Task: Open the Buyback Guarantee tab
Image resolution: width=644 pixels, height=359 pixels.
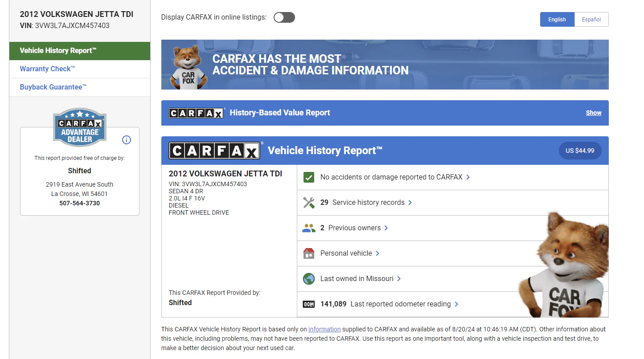Action: (x=80, y=87)
